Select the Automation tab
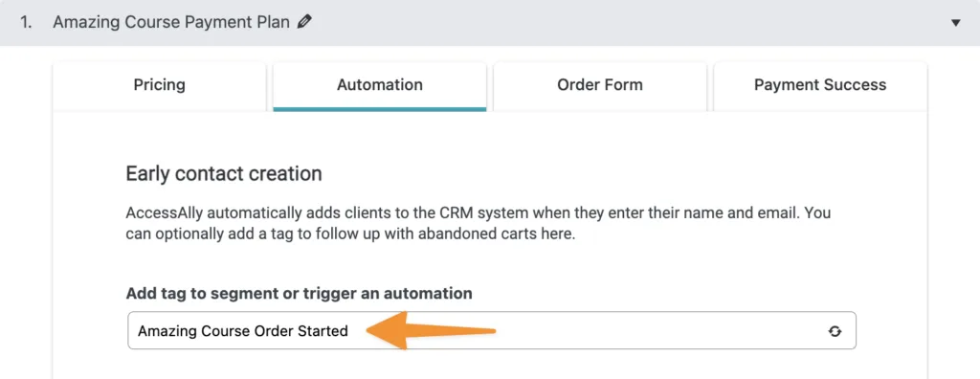980x379 pixels. point(379,85)
